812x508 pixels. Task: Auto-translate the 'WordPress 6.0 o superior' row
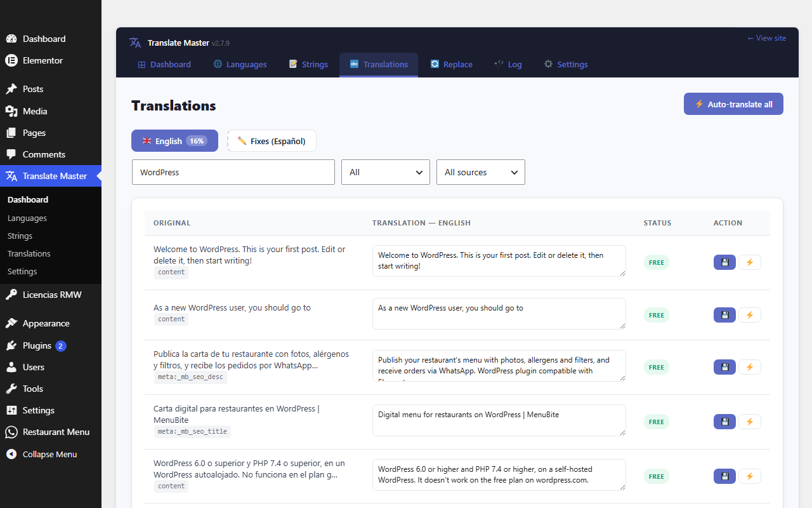tap(750, 476)
